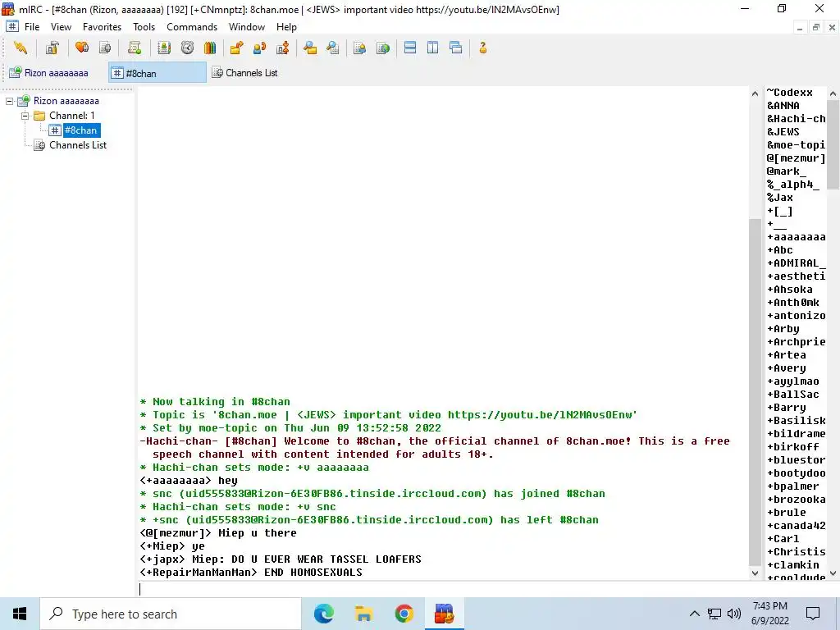Click the Connect lightning bolt toolbar icon
Screen dimensions: 840x630
pyautogui.click(x=21, y=48)
